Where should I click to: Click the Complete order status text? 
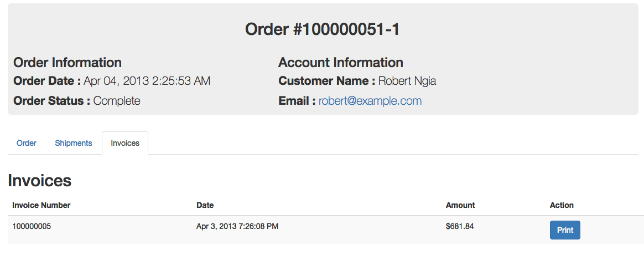click(117, 101)
